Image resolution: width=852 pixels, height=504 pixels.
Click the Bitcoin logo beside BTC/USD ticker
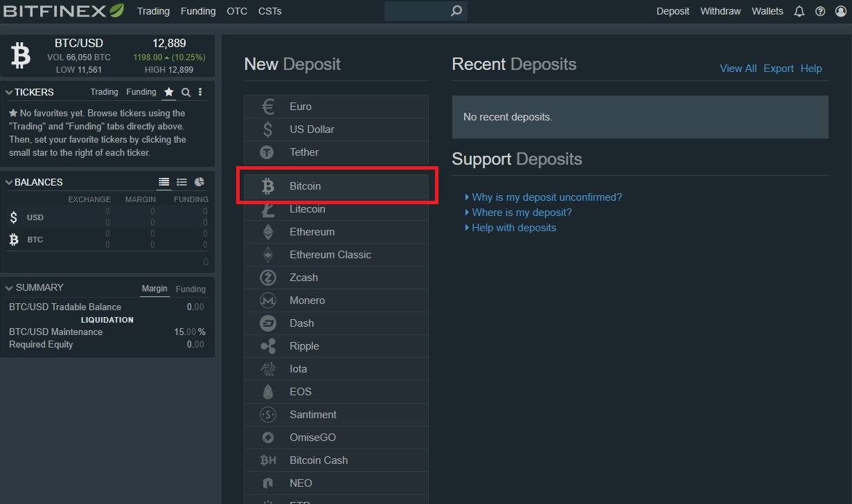tap(21, 55)
